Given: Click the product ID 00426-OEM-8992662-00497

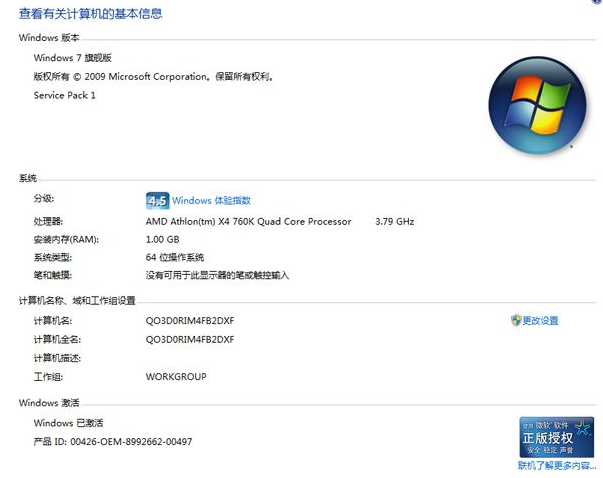Looking at the screenshot, I should point(113,441).
